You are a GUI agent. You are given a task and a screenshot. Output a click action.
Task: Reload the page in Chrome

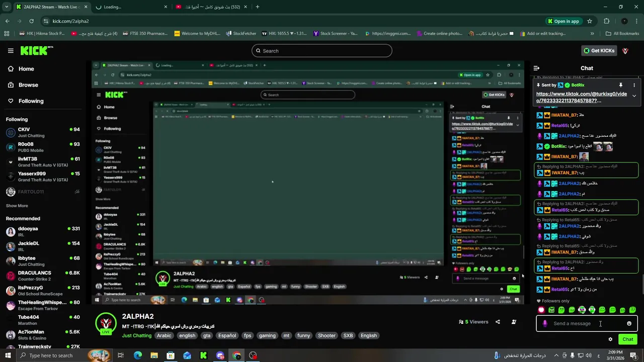click(31, 21)
